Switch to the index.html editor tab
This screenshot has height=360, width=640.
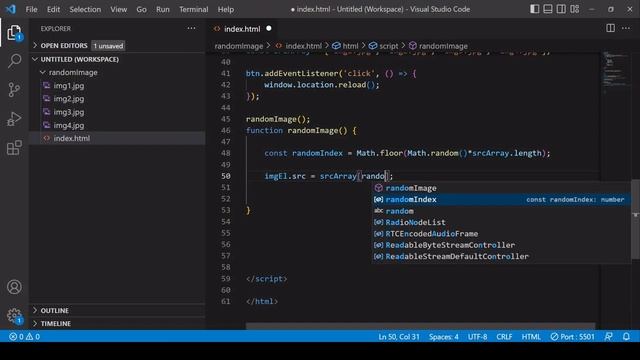coord(242,29)
